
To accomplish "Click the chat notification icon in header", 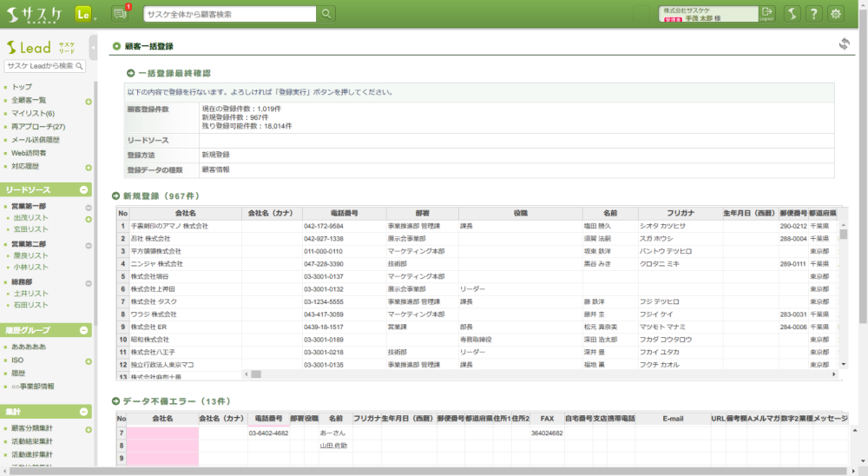I will coord(120,13).
